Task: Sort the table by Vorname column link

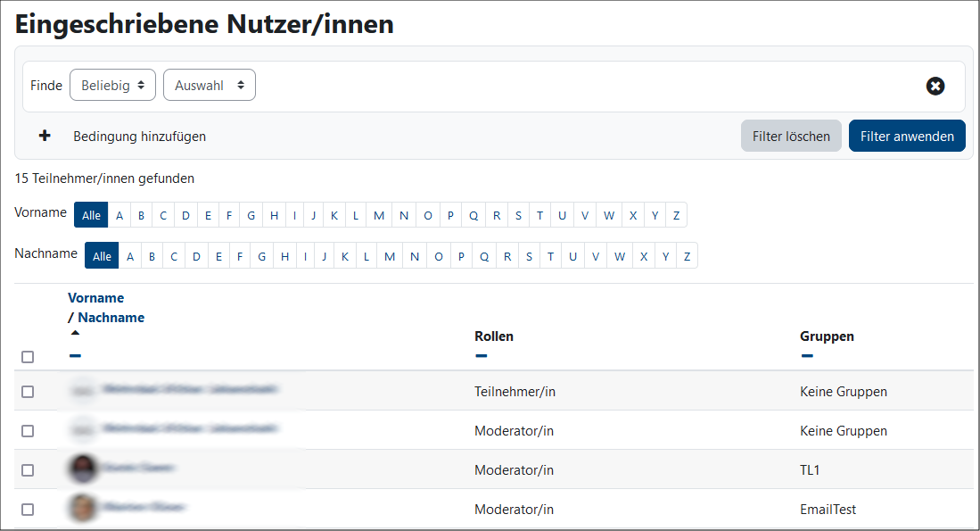Action: 95,298
